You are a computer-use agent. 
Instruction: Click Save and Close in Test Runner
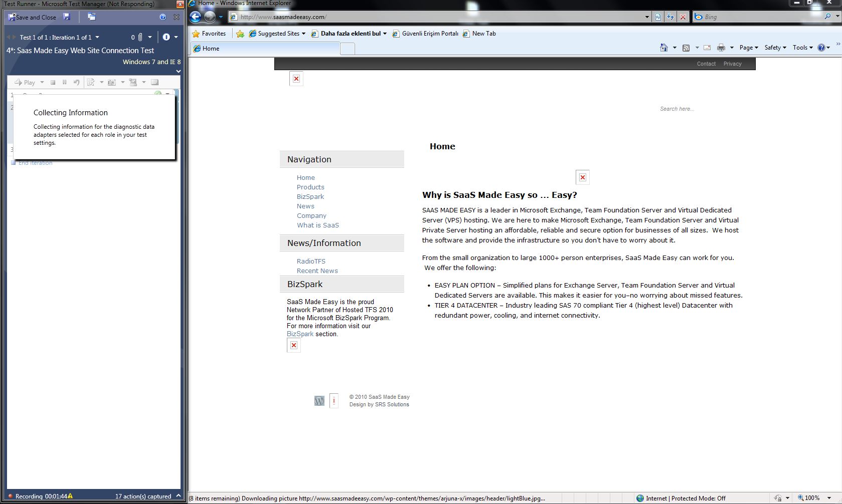point(32,17)
